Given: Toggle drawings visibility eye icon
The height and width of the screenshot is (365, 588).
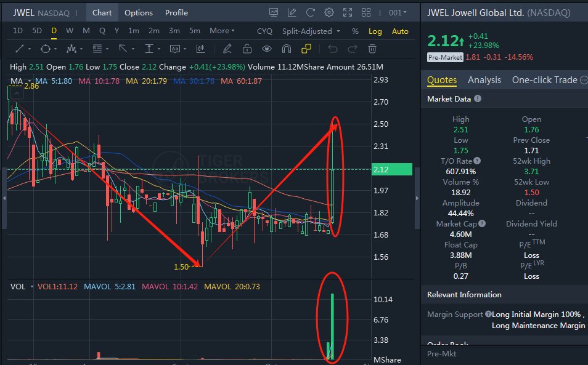Looking at the screenshot, I should pyautogui.click(x=267, y=49).
